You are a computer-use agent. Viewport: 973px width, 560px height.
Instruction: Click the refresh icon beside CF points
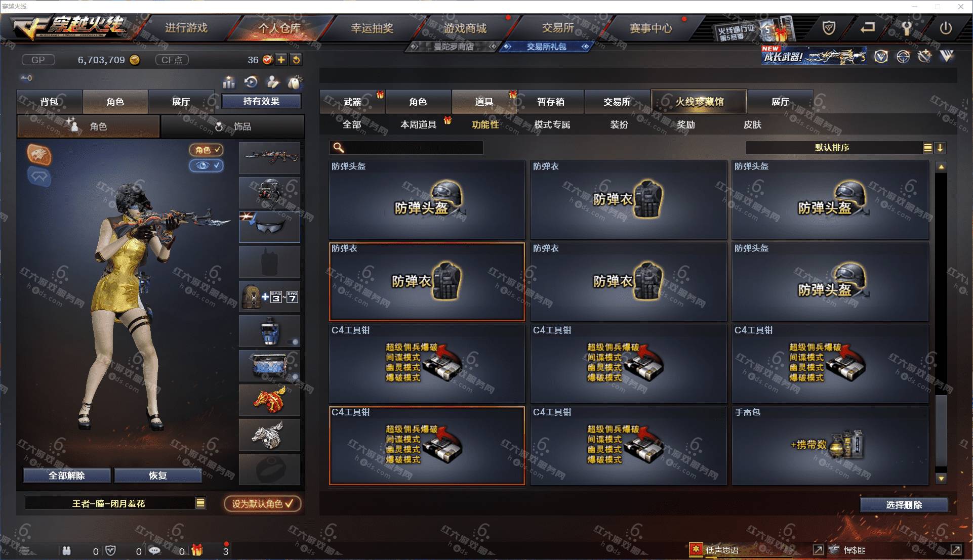[x=296, y=60]
